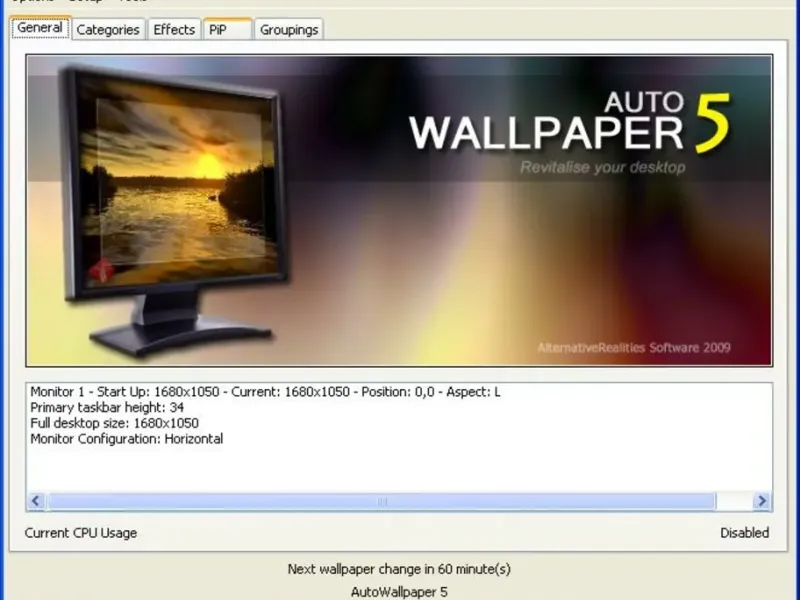This screenshot has width=800, height=600.
Task: Click the 'Current CPU Usage' label
Action: [81, 533]
